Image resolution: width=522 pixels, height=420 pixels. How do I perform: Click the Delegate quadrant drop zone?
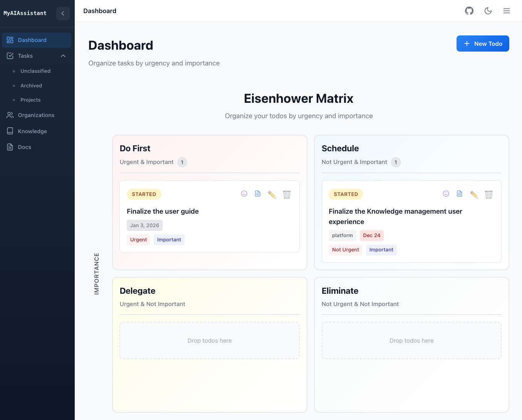(210, 341)
